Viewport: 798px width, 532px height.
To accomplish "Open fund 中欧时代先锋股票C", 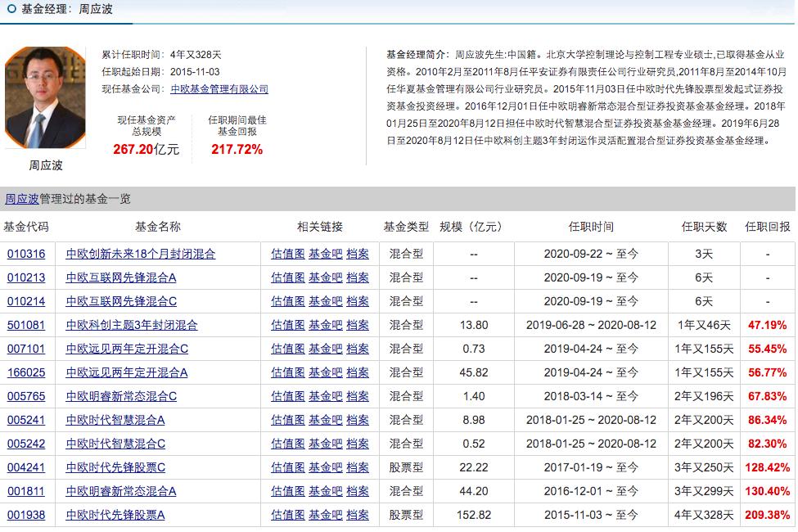I will click(x=115, y=467).
